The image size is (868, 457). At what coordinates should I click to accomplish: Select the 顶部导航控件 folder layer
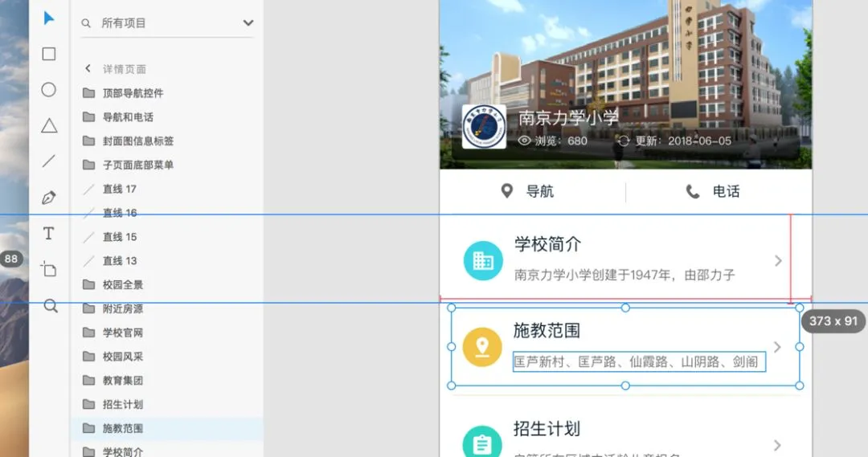[167, 93]
